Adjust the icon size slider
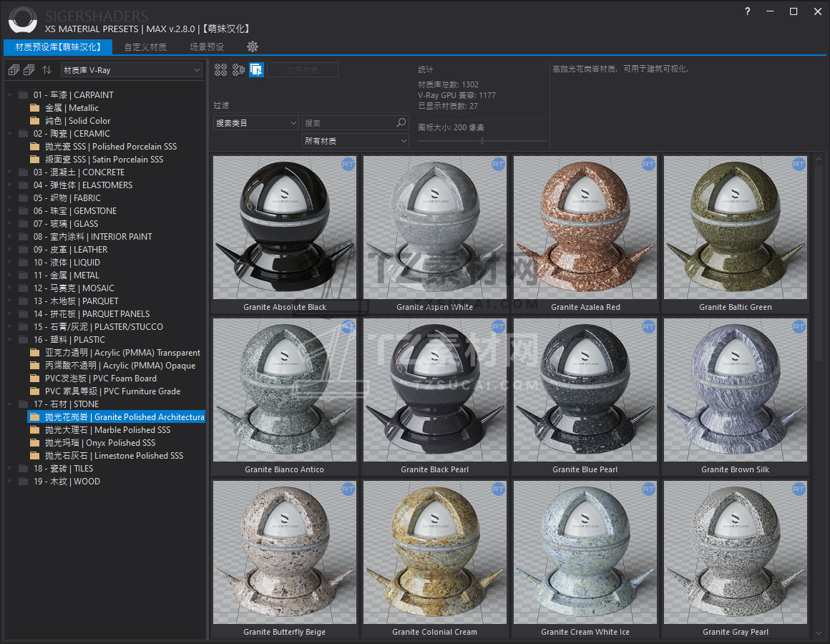This screenshot has width=830, height=644. [482, 141]
